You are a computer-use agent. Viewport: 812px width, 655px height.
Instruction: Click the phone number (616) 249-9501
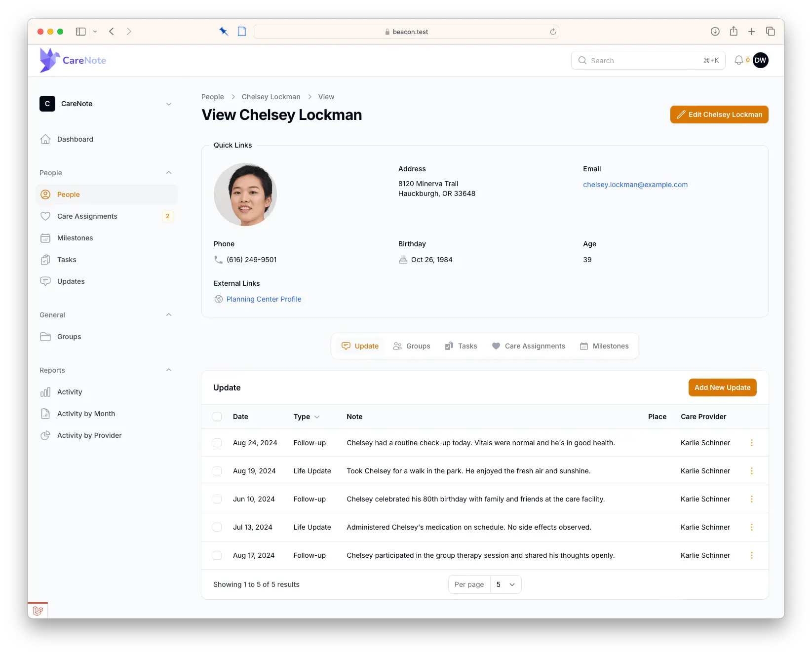pos(252,260)
